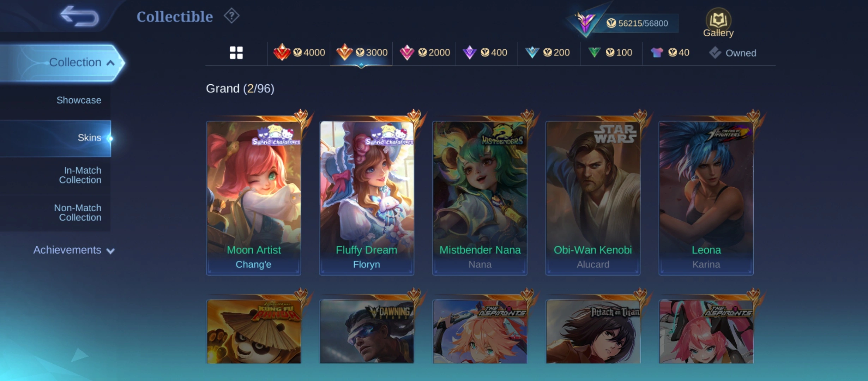Open the Gallery book icon

pyautogui.click(x=718, y=23)
